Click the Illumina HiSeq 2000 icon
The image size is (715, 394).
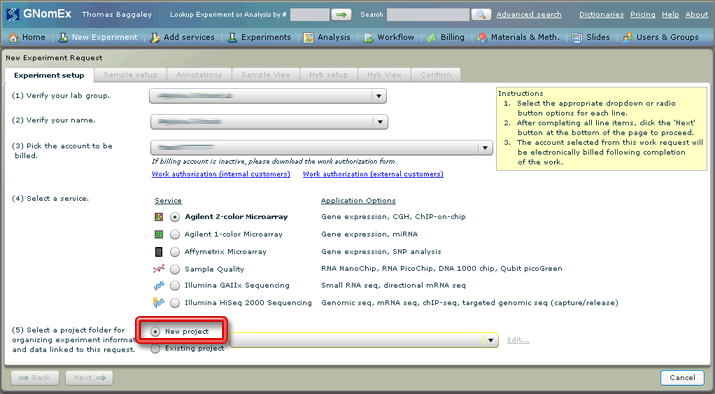(159, 302)
